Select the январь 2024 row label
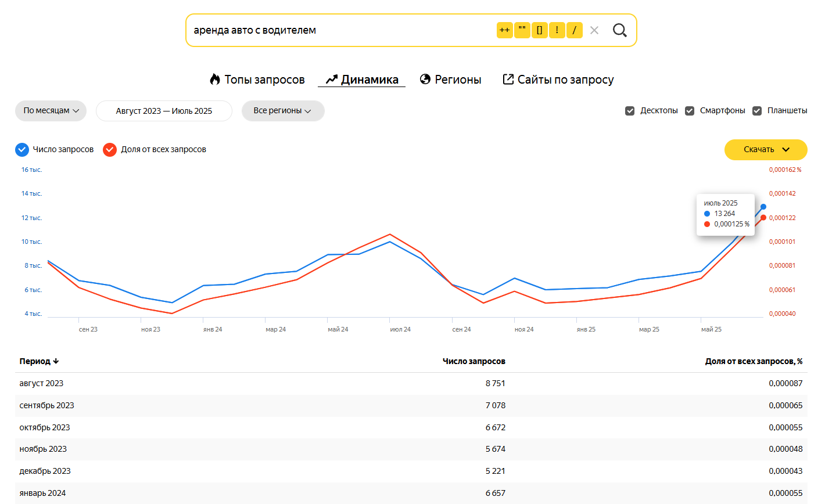The height and width of the screenshot is (504, 825). [x=42, y=493]
